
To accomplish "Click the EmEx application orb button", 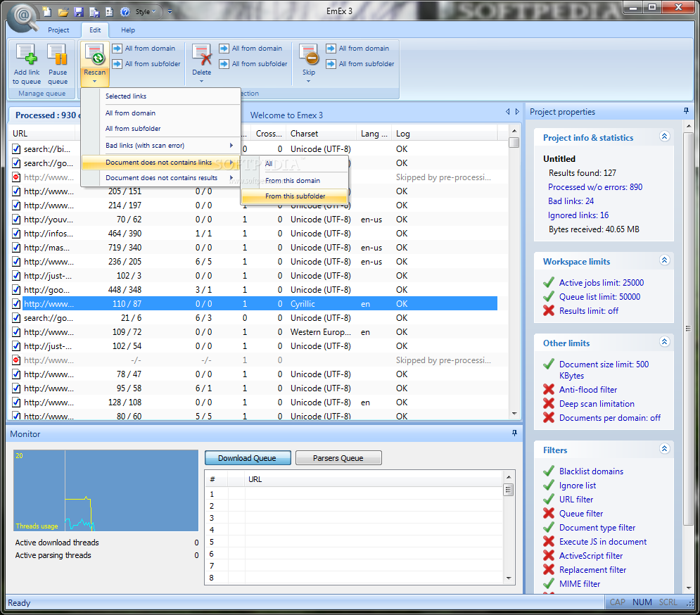I will 23,17.
